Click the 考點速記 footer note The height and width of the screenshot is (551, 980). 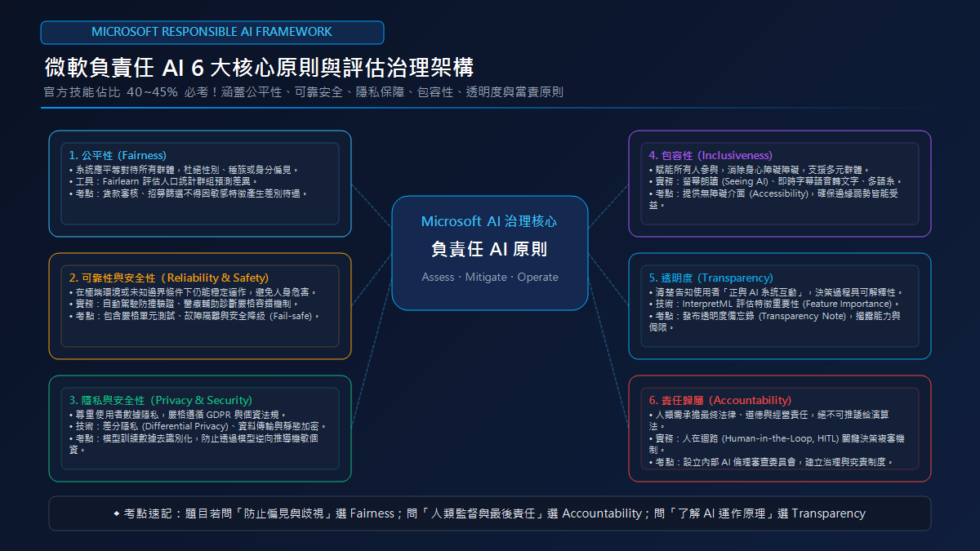pos(489,513)
